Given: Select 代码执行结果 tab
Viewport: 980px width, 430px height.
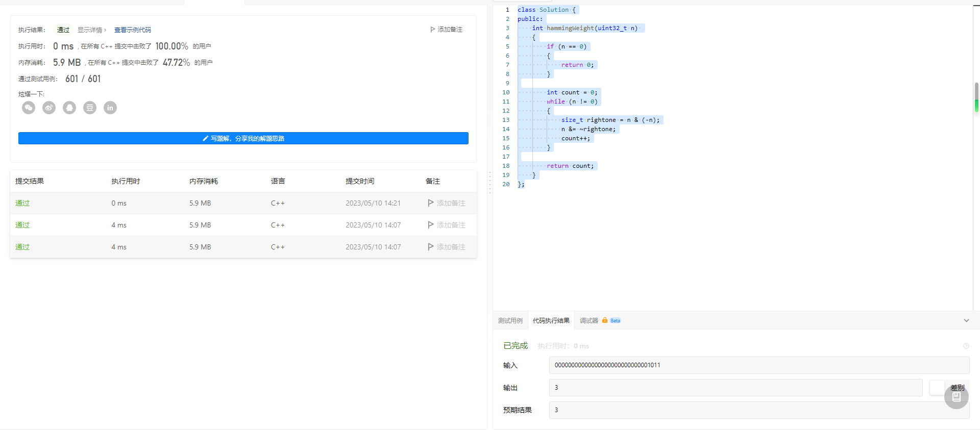Looking at the screenshot, I should coord(551,321).
